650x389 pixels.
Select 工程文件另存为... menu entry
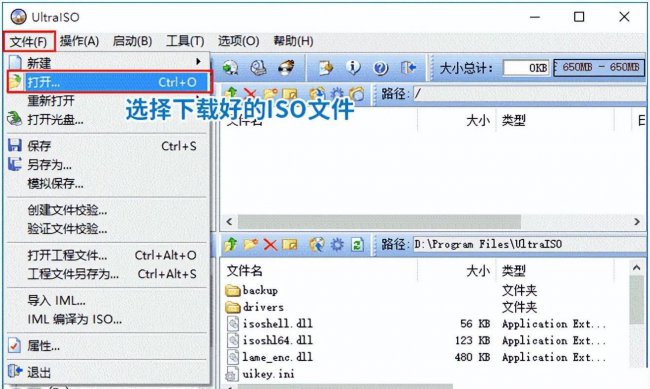[107, 274]
